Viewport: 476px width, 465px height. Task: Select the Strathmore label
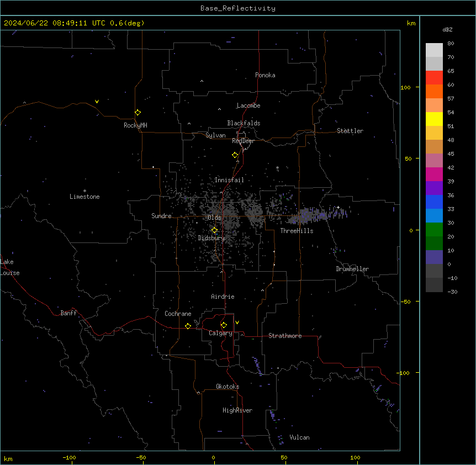(285, 336)
